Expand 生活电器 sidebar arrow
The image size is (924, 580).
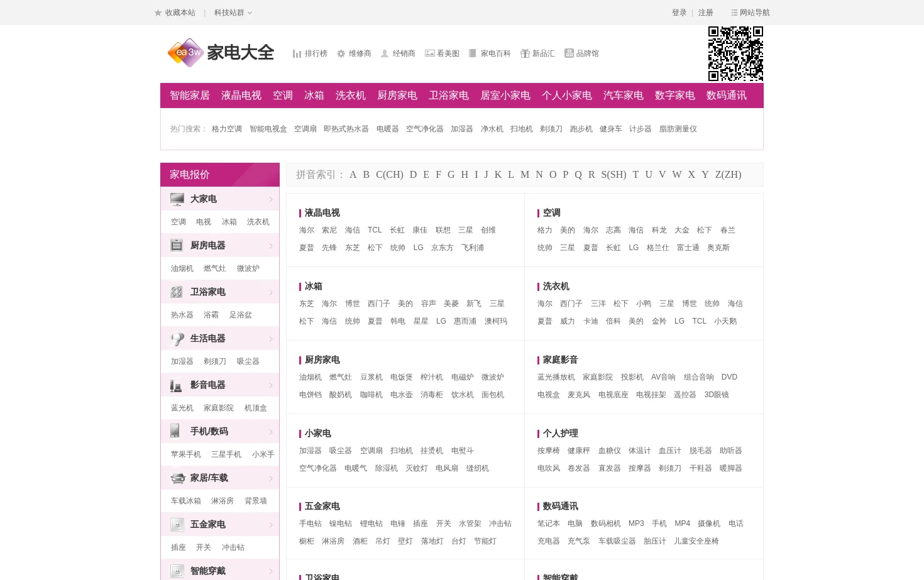click(271, 339)
